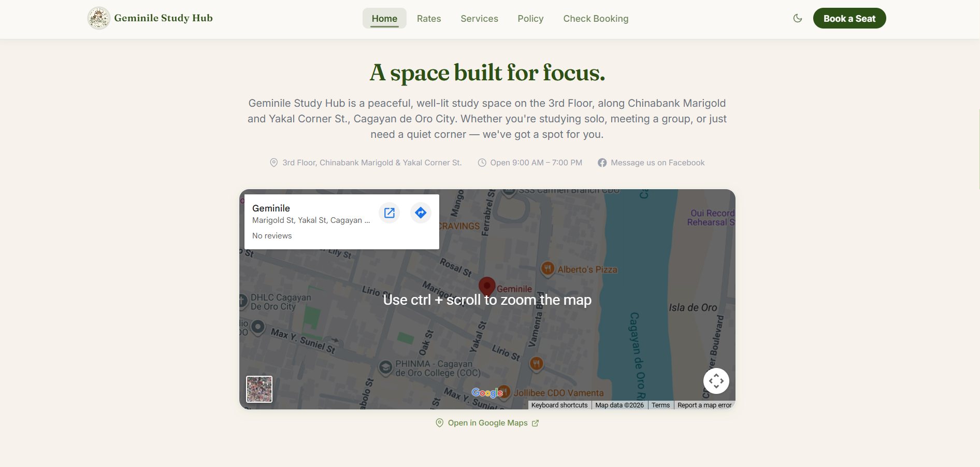This screenshot has width=980, height=467.
Task: Open the Services page
Action: coord(479,19)
